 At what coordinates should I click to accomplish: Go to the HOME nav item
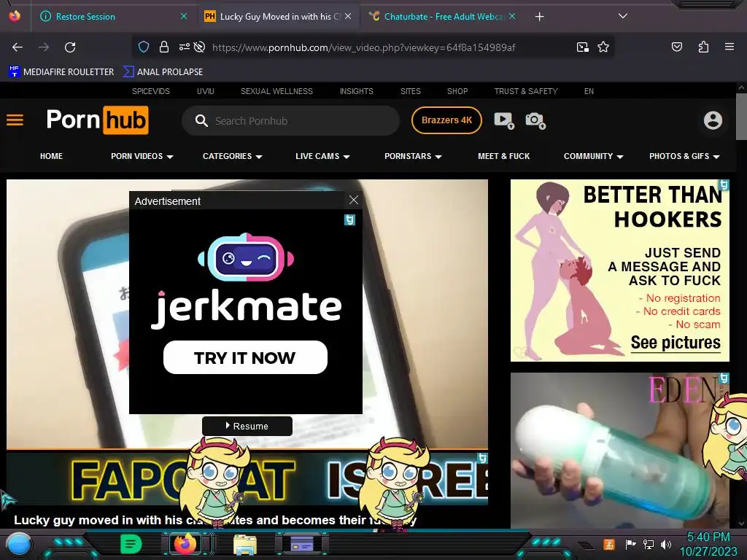(x=52, y=156)
